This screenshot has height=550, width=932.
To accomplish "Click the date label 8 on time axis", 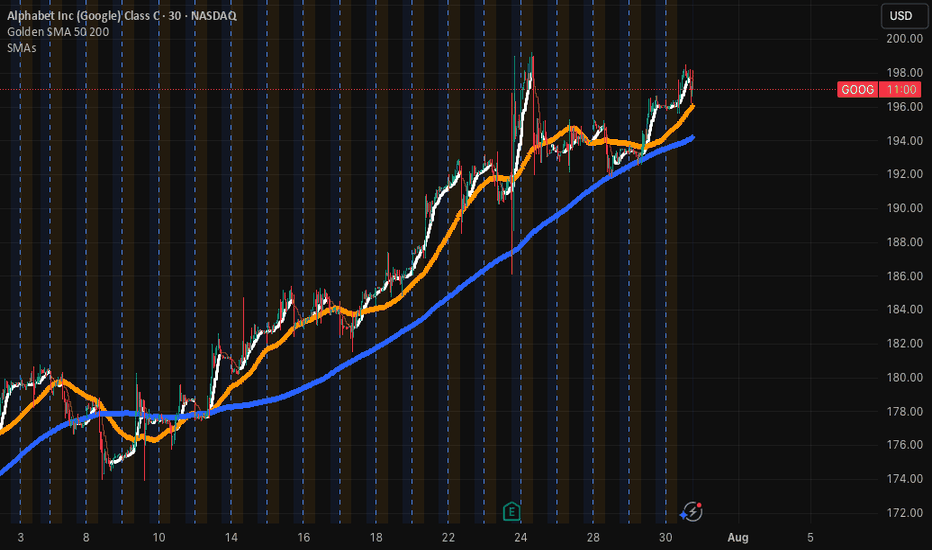I will click(x=86, y=538).
